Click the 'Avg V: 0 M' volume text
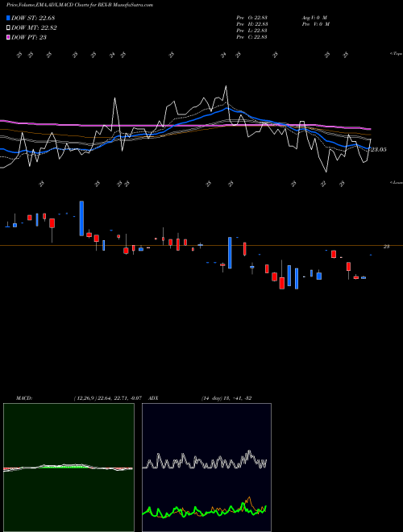This screenshot has width=403, height=532. [x=314, y=18]
